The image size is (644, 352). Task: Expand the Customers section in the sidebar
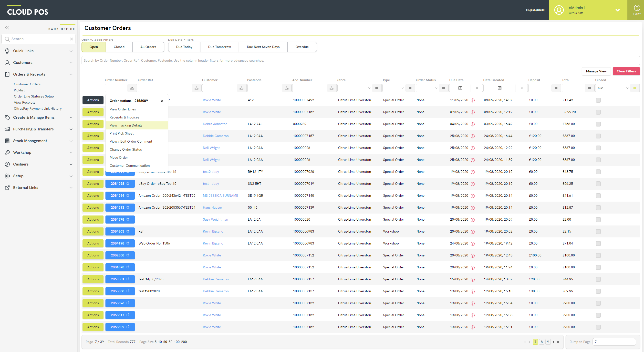click(x=71, y=63)
